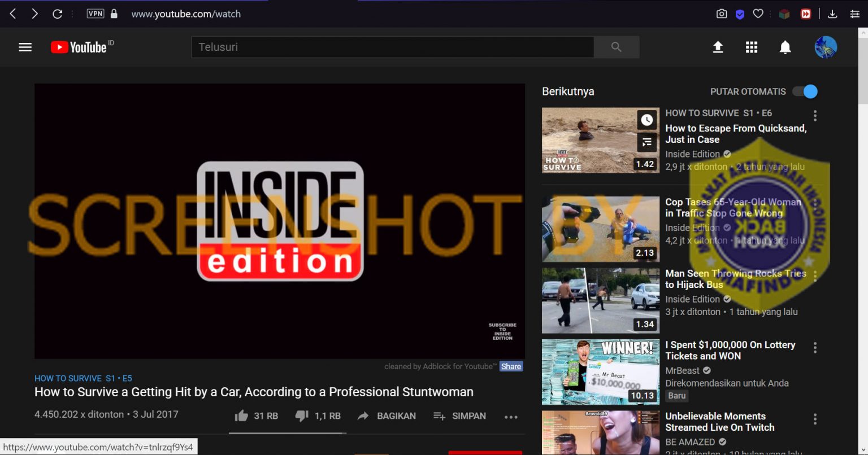The image size is (868, 455).
Task: Click the upload video icon
Action: tap(718, 47)
